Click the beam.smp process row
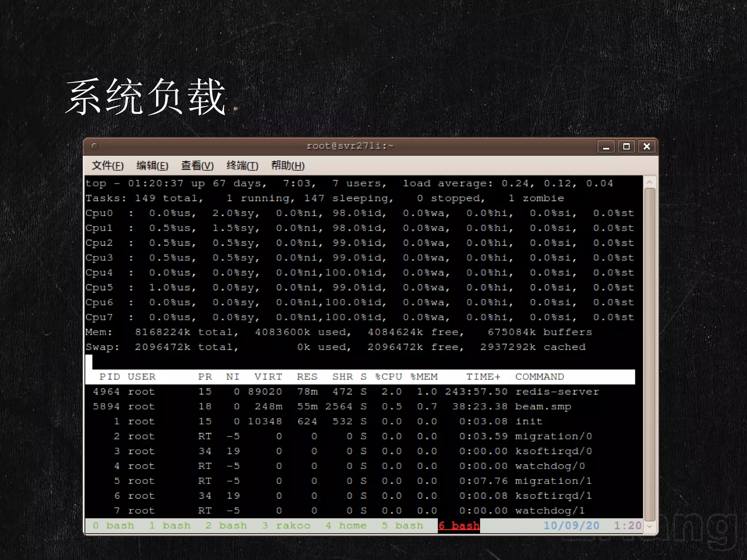The image size is (747, 560). click(543, 407)
